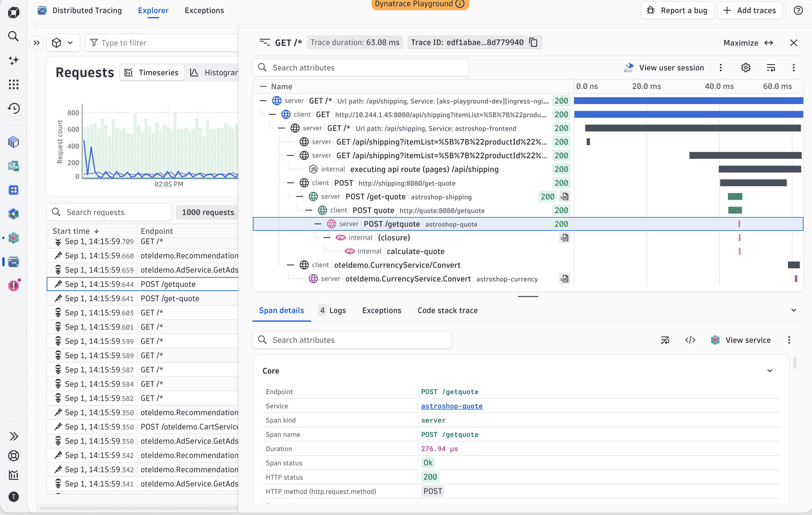The image size is (812, 515).
Task: Click the Dynatrace logo icon
Action: pyautogui.click(x=13, y=13)
